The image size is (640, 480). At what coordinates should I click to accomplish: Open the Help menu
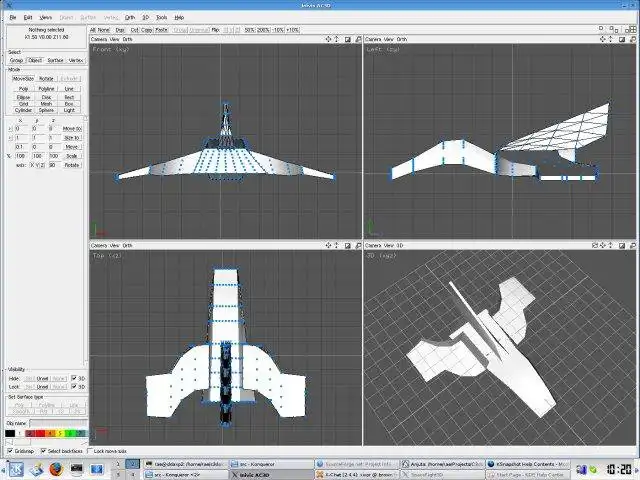click(179, 18)
